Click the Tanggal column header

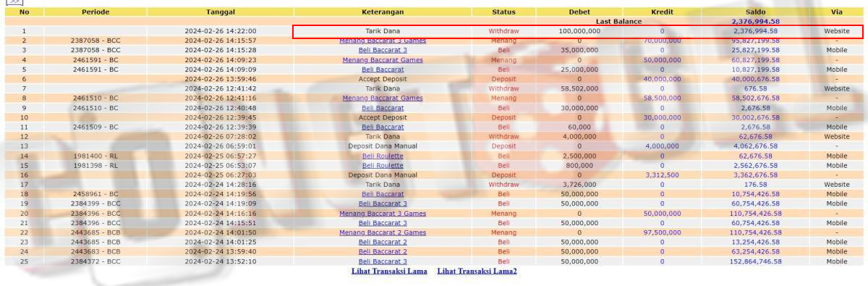click(220, 12)
